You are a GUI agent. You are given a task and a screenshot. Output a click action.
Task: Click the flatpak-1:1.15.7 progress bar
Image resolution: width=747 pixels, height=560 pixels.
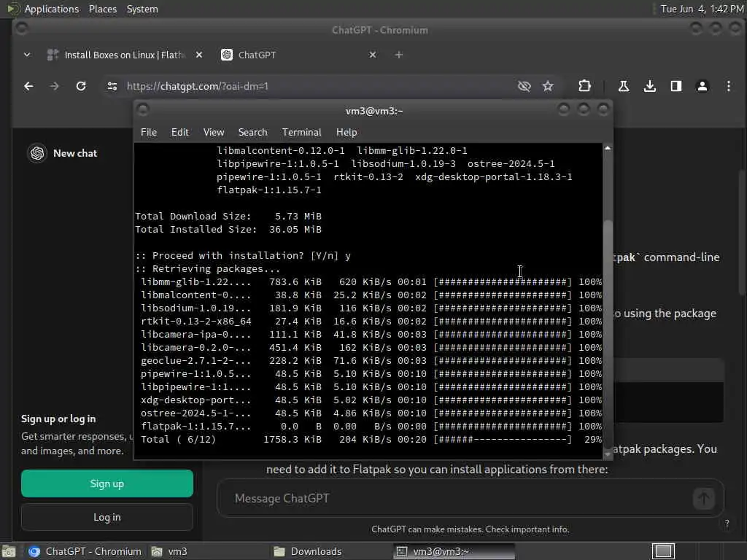(x=503, y=426)
